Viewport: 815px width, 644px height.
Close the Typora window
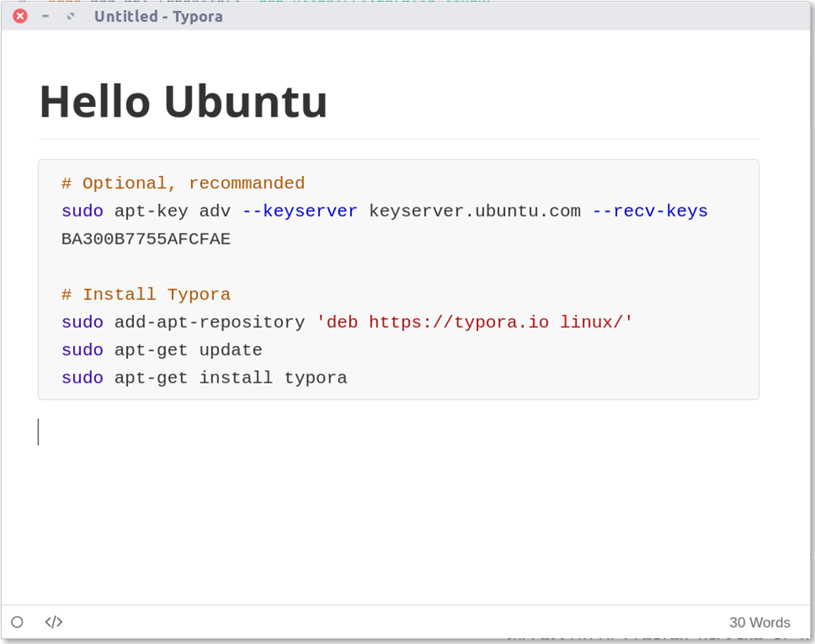[20, 16]
